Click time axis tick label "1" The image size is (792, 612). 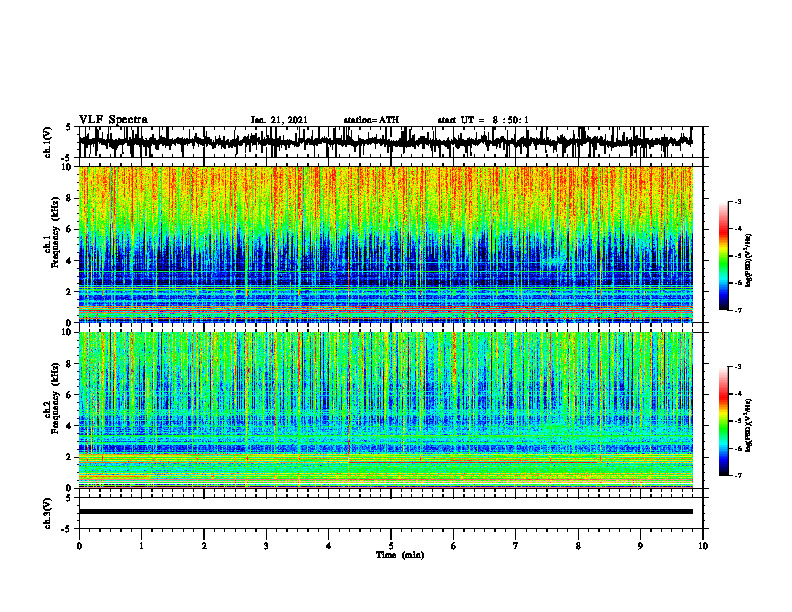141,546
